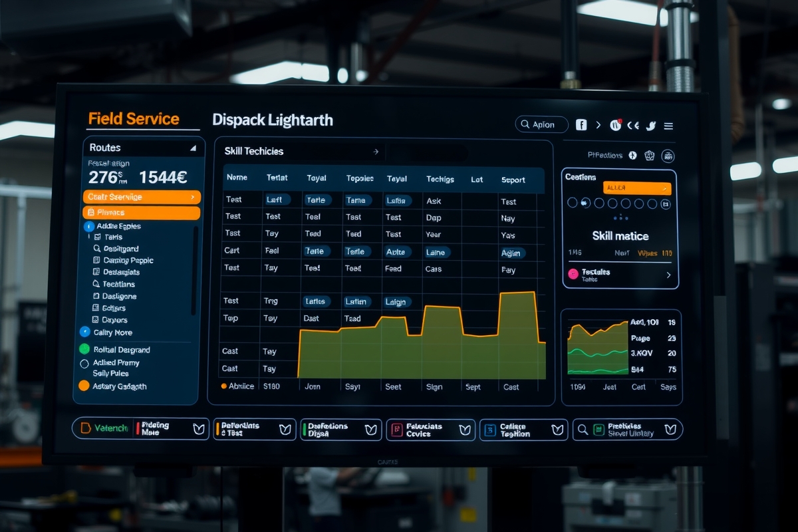Click the search magnifier icon beside Apion
Viewport: 798px width, 532px height.
pyautogui.click(x=525, y=125)
